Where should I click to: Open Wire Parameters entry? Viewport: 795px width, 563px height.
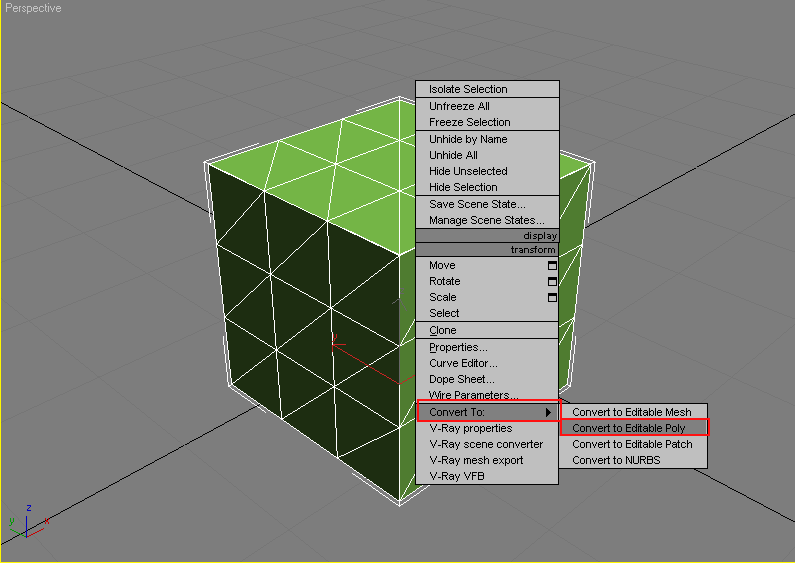point(487,395)
